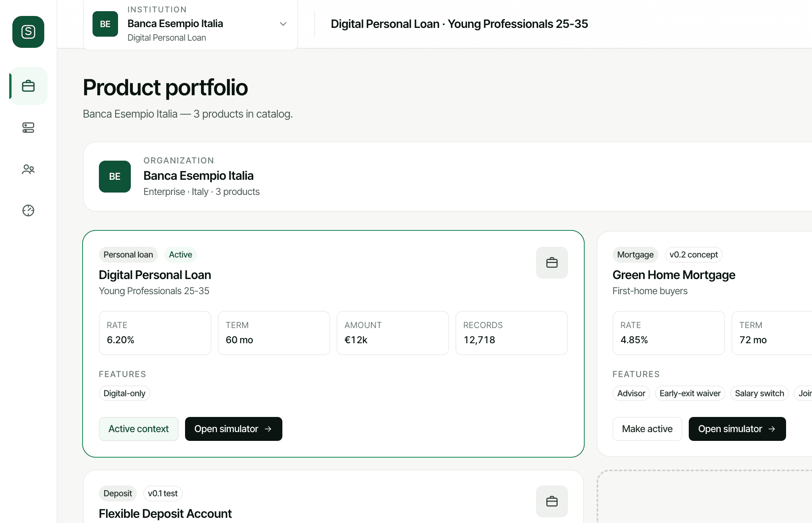Click the Digital-only feature chip
Screen dimensions: 812x523
tap(124, 393)
